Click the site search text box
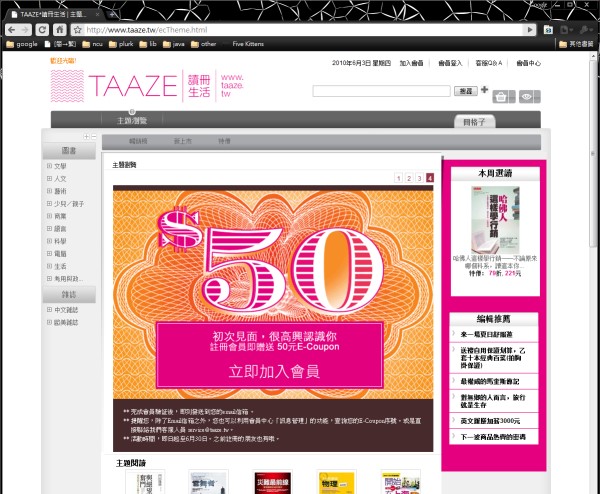 tap(382, 91)
